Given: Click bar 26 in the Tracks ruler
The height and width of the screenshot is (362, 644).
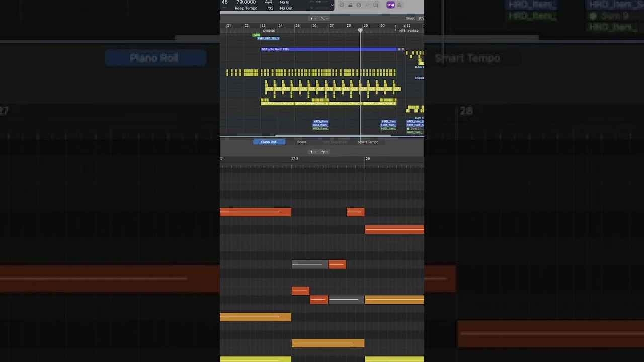Looking at the screenshot, I should pos(314,25).
